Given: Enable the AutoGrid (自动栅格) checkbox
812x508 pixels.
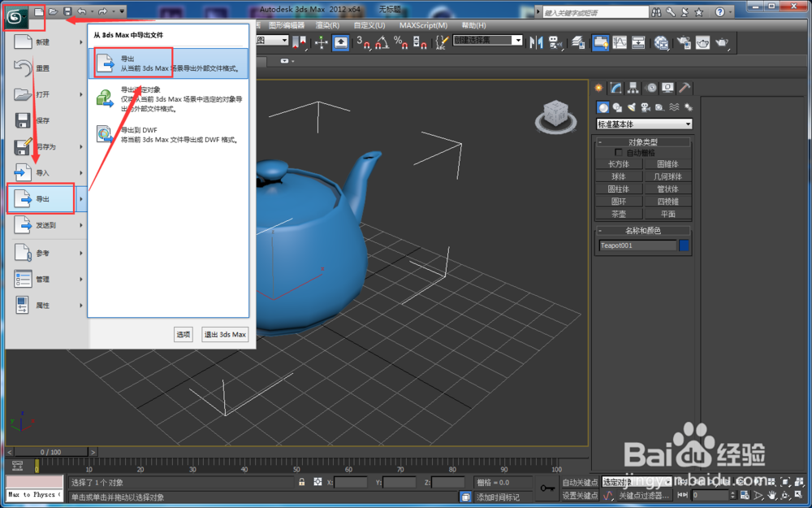Looking at the screenshot, I should 618,153.
